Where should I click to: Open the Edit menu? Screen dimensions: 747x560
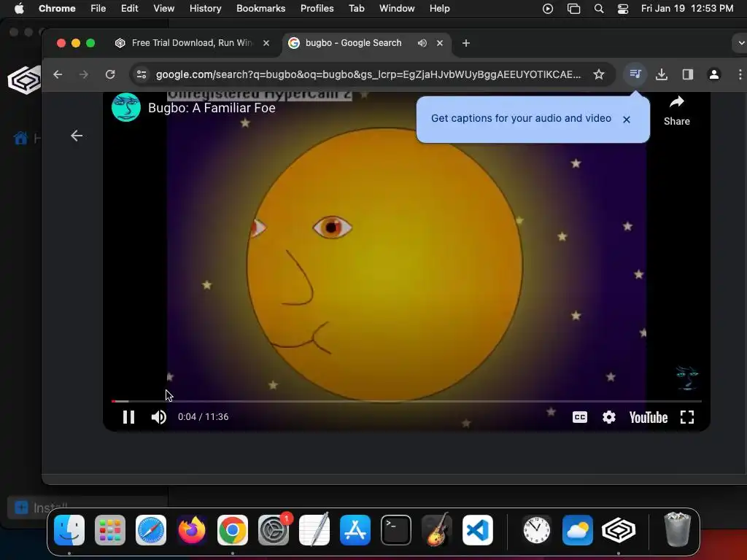129,8
